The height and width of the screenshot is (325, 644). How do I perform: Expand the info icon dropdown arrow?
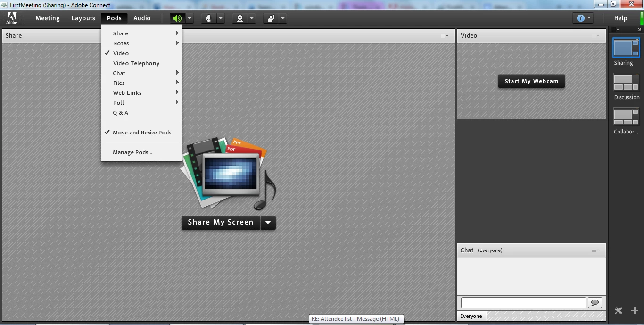589,18
